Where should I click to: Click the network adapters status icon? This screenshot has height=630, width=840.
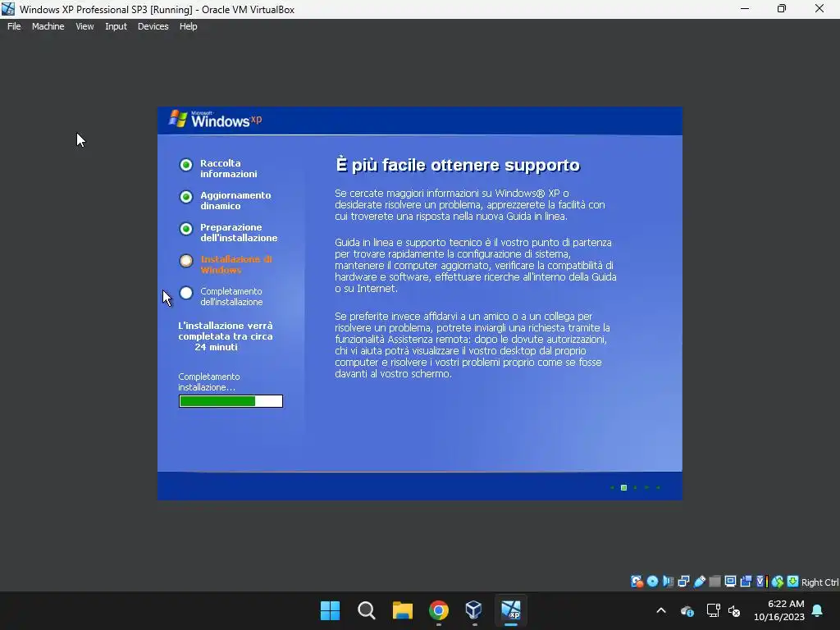683,582
